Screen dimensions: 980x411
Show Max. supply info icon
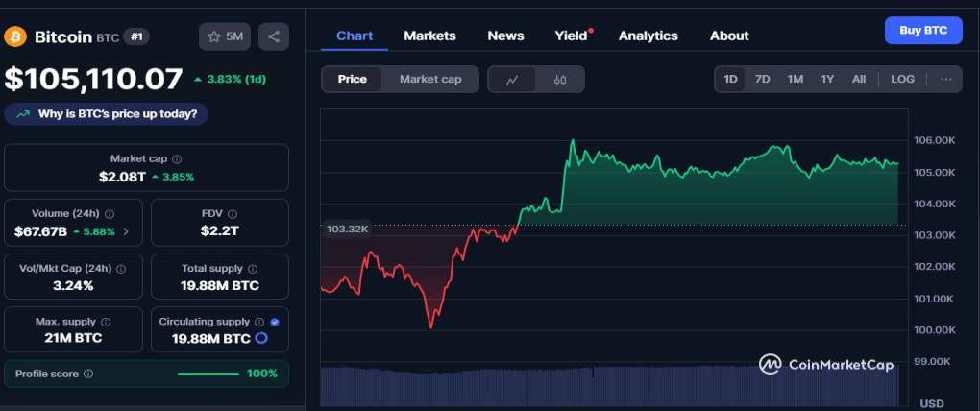(106, 323)
